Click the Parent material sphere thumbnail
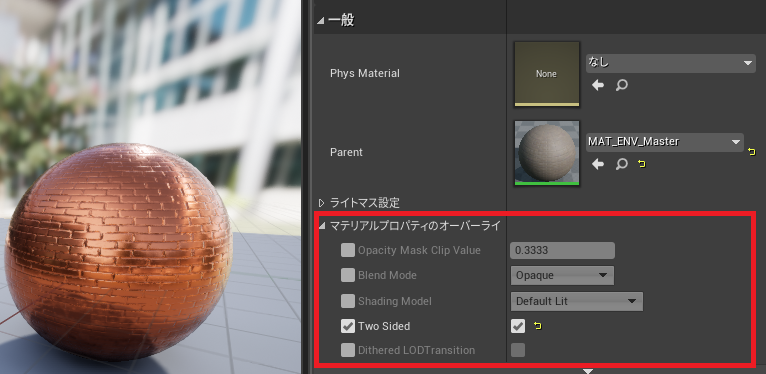766x374 pixels. tap(547, 153)
